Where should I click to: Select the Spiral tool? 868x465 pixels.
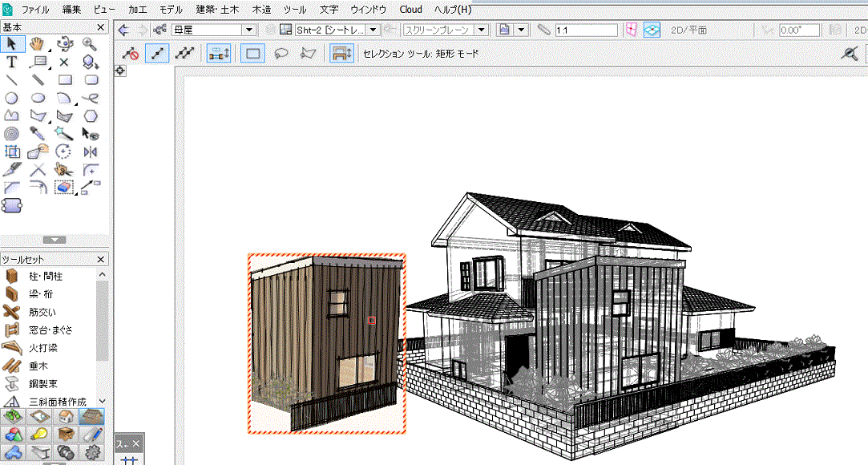coord(12,133)
